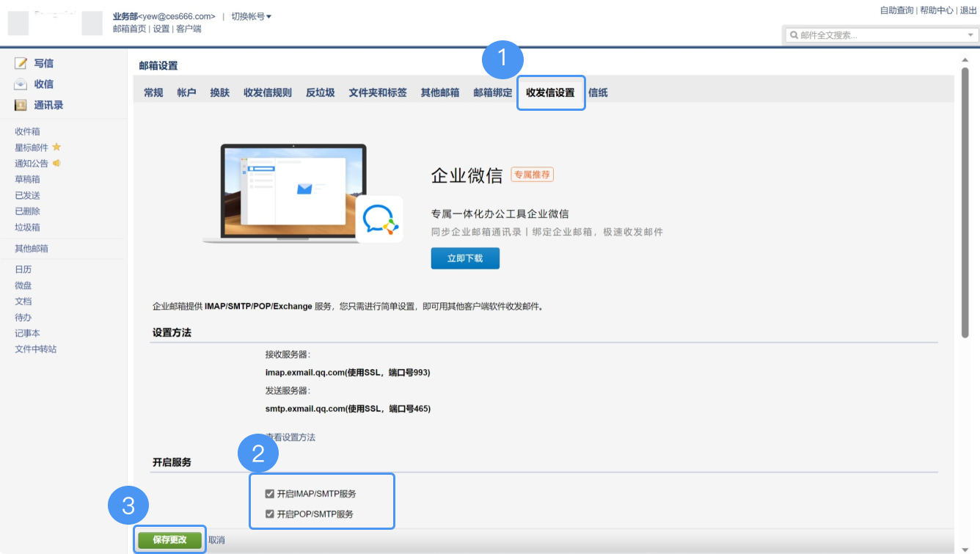
Task: Click the 自助查询 link
Action: pyautogui.click(x=896, y=10)
